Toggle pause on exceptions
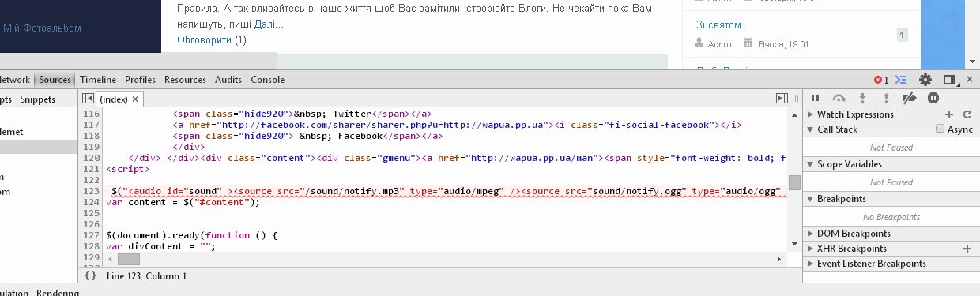Viewport: 980px width, 296px height. 933,98
